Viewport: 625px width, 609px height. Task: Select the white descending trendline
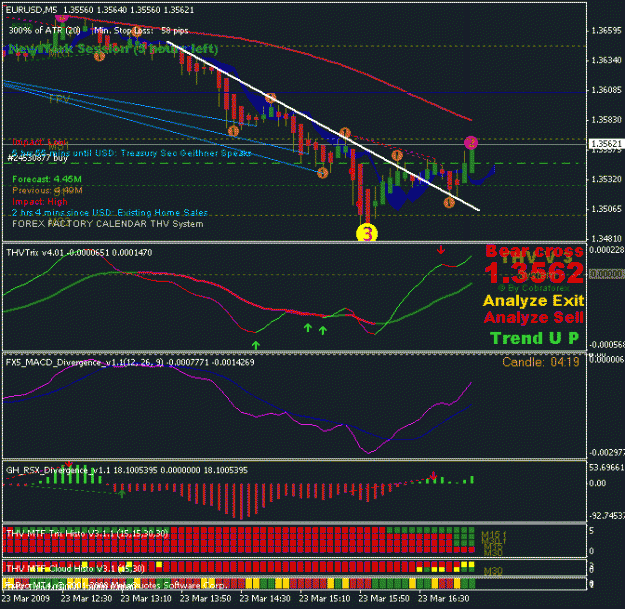[323, 126]
